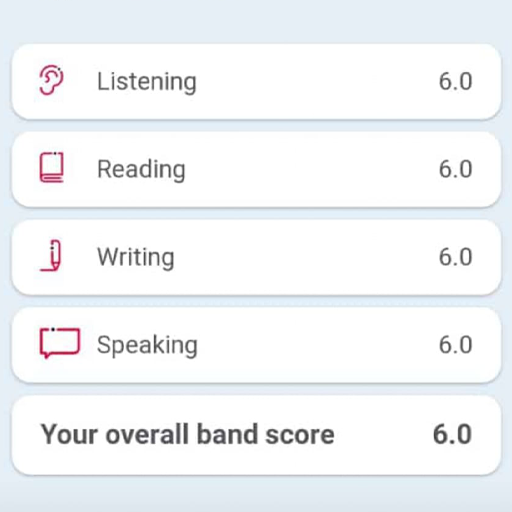Open the overall band score card
512x512 pixels.
pyautogui.click(x=256, y=435)
